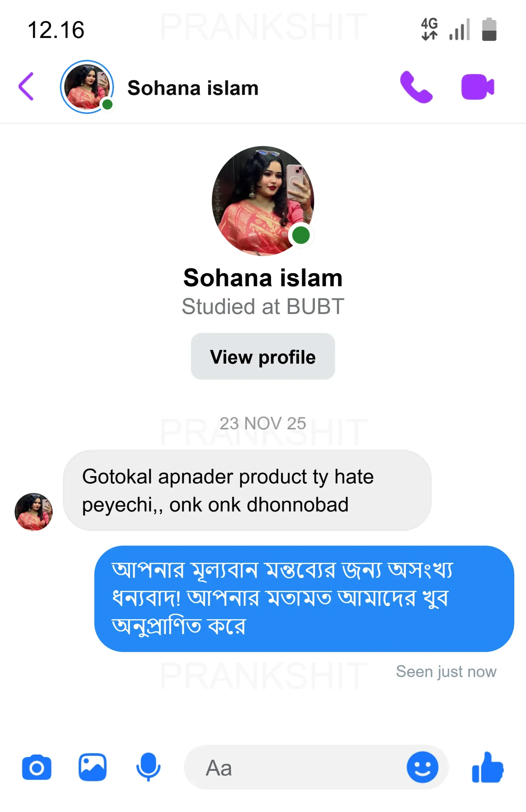Select the blue sent Bengali message bubble
526x812 pixels.
[x=304, y=599]
